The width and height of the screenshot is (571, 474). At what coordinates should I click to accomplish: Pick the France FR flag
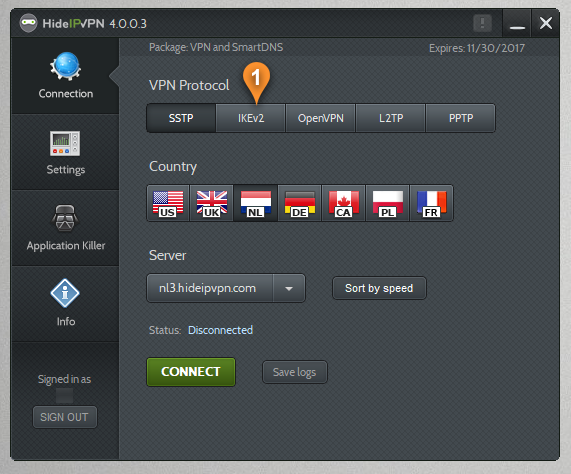coord(432,203)
